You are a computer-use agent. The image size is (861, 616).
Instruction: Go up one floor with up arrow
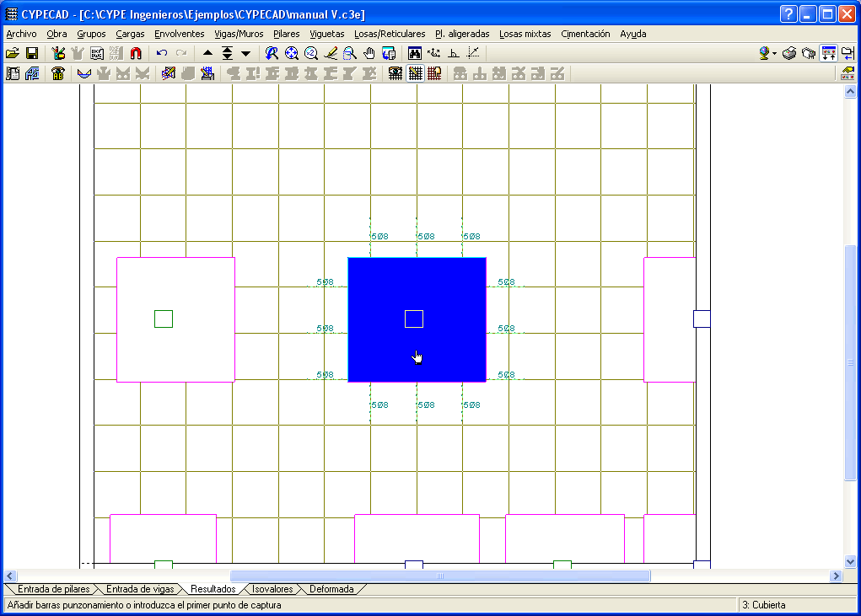207,53
